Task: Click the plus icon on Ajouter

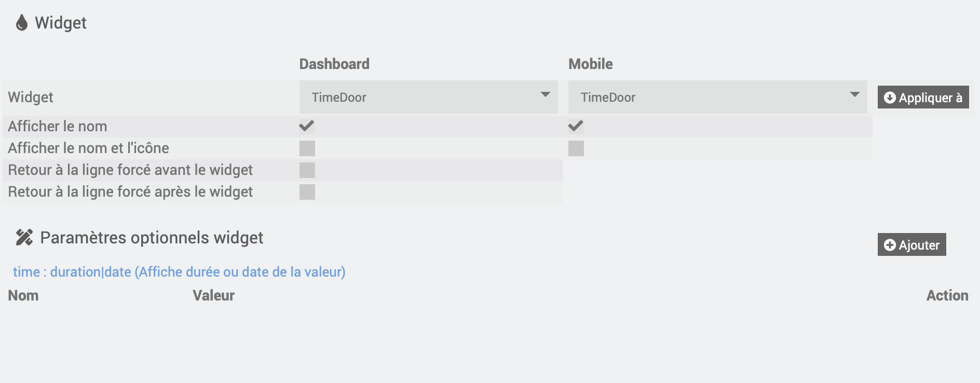Action: tap(890, 245)
